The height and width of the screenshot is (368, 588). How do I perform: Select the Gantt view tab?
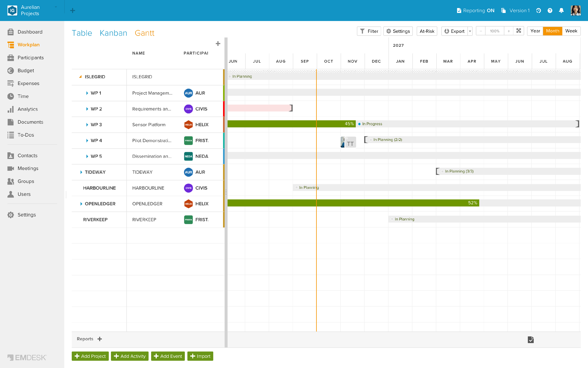145,33
